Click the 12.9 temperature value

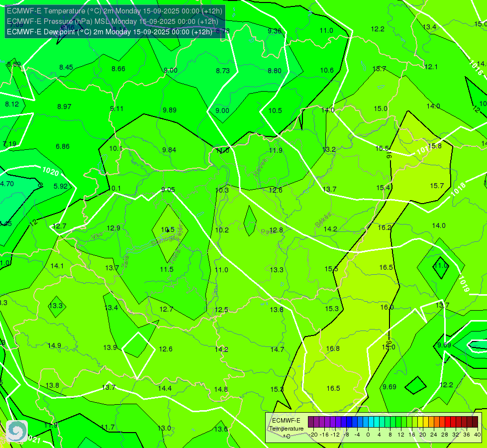tap(113, 228)
